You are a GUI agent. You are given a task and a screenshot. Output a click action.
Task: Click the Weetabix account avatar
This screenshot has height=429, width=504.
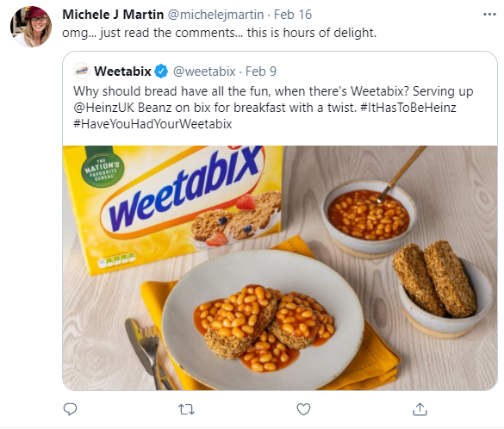82,71
